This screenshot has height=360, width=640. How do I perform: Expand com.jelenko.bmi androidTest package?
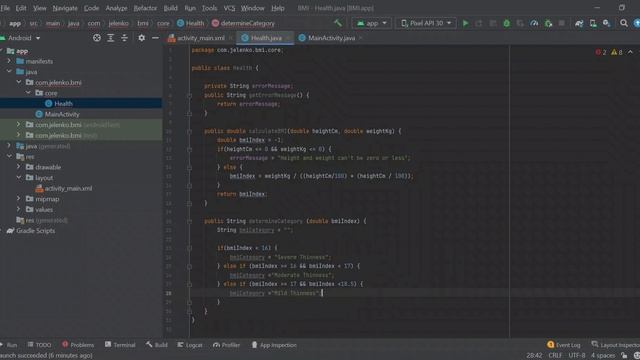click(18, 124)
